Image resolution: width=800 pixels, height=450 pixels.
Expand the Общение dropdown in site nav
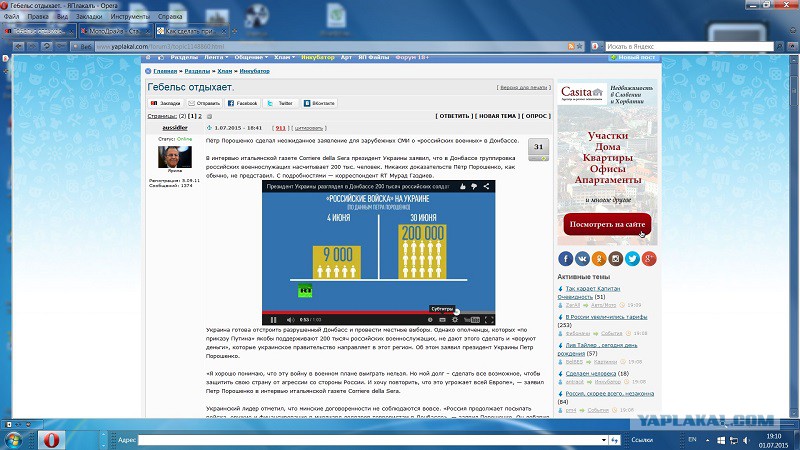pyautogui.click(x=251, y=57)
